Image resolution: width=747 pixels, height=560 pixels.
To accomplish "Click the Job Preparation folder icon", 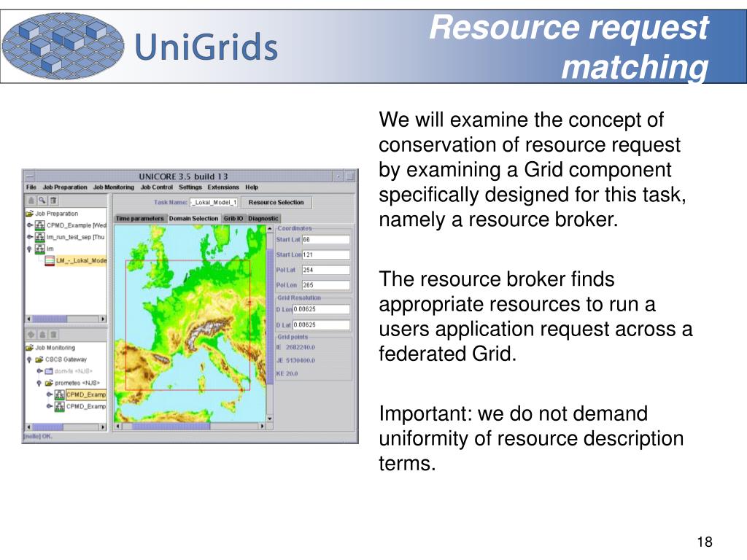I will pyautogui.click(x=29, y=214).
